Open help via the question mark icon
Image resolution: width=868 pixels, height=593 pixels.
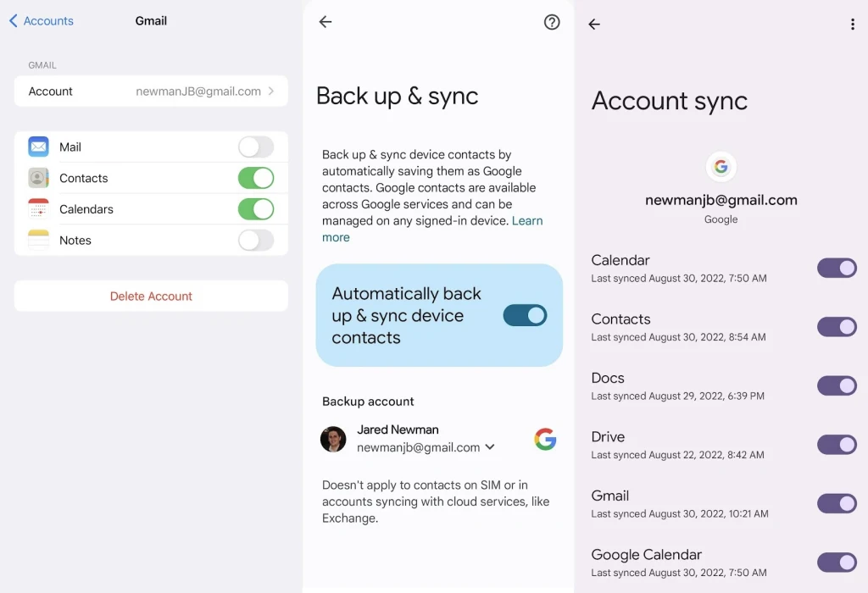click(x=552, y=23)
